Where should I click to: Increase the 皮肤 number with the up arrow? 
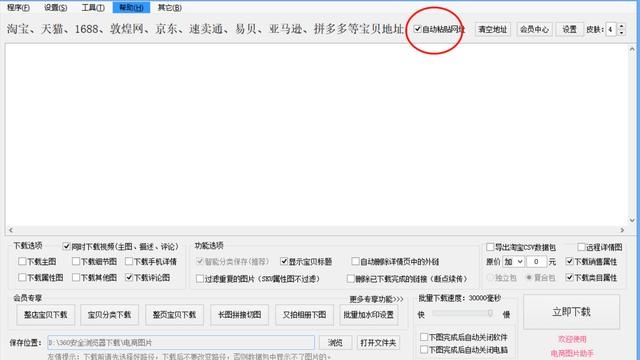coord(621,26)
